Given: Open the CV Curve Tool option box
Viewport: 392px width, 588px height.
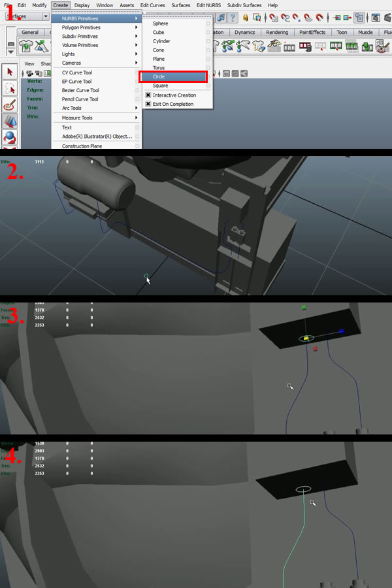Looking at the screenshot, I should pos(137,73).
